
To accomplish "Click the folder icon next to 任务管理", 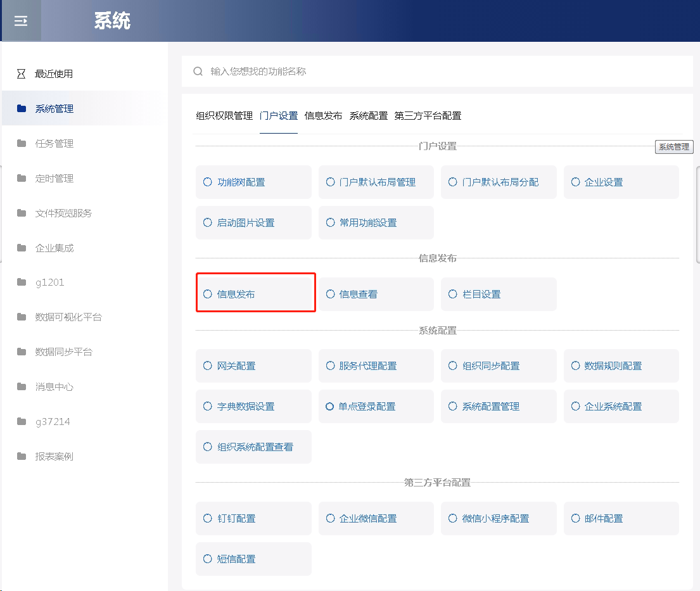I will [22, 143].
